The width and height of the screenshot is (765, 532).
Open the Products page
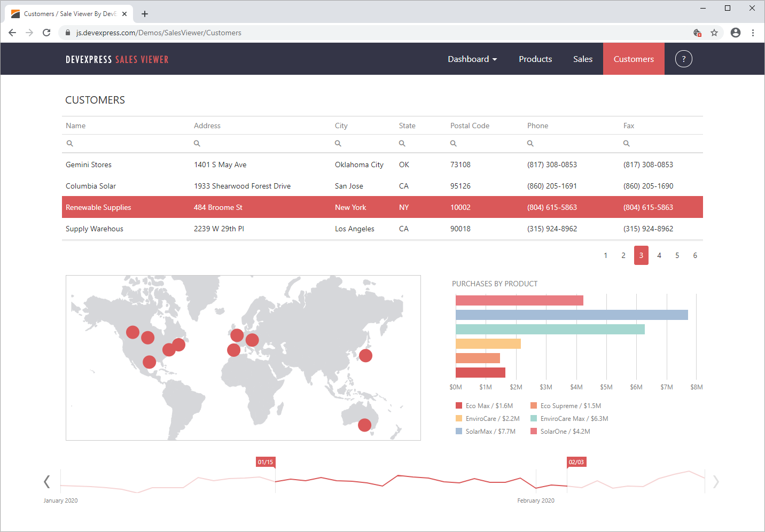[535, 59]
